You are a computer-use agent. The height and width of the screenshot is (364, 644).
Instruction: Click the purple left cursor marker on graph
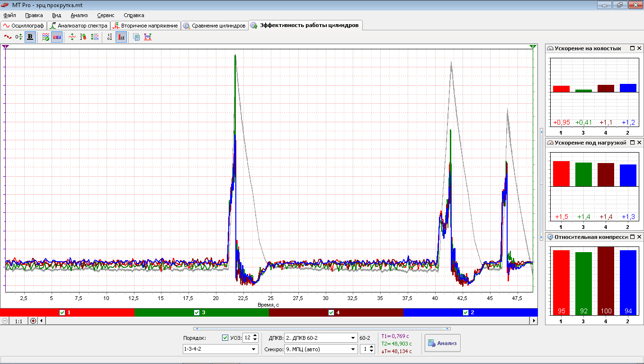(x=5, y=46)
